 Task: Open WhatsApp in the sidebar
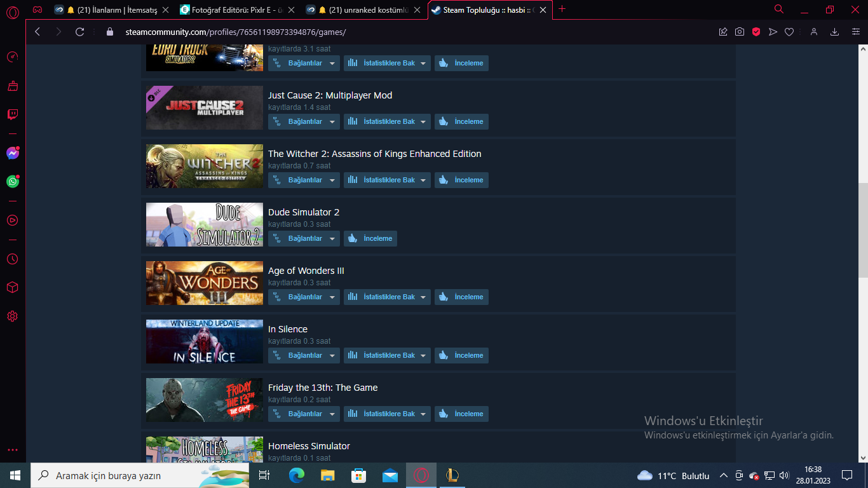[x=13, y=182]
